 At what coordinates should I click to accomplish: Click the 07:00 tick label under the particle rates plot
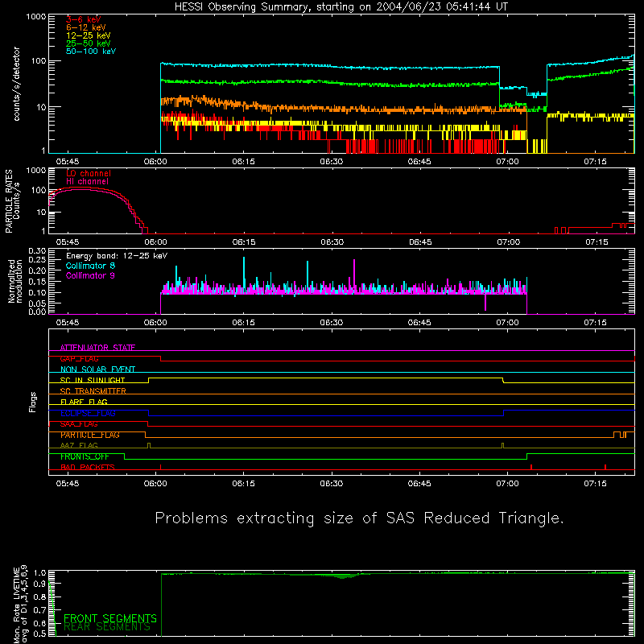click(509, 242)
